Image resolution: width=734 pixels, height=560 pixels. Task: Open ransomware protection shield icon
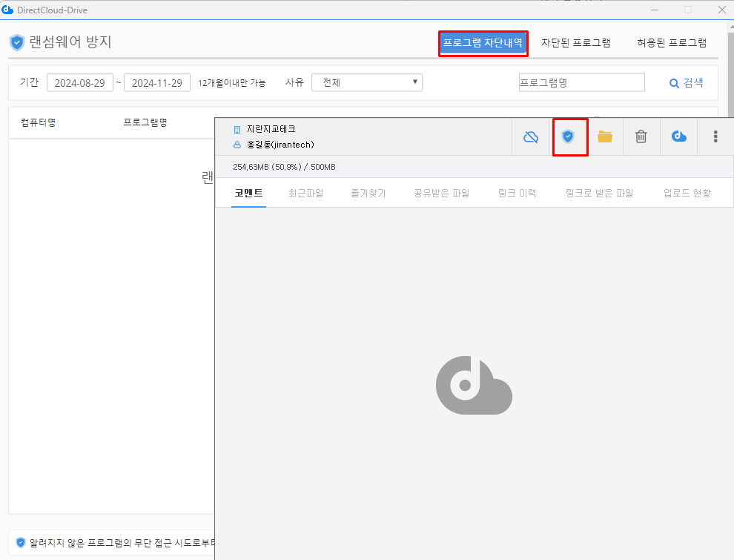click(x=568, y=136)
